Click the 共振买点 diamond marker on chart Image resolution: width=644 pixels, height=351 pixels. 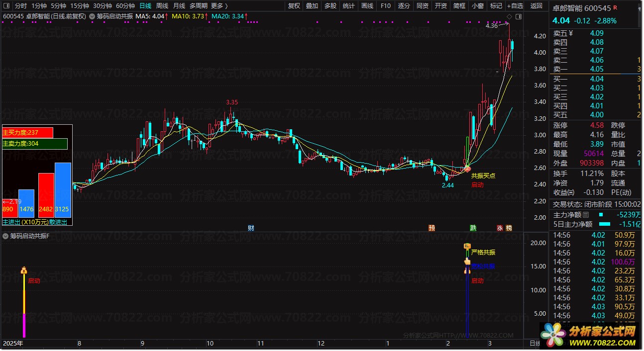[467, 169]
